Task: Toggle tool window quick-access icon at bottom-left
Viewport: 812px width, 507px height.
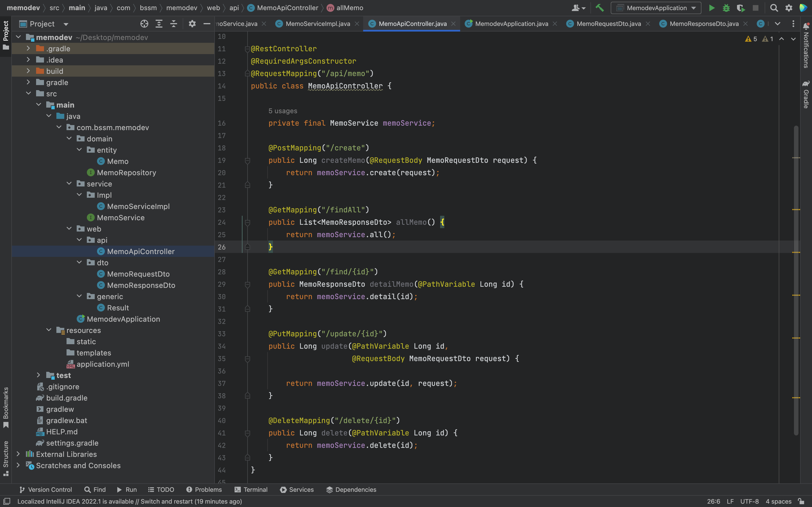Action: coord(7,501)
